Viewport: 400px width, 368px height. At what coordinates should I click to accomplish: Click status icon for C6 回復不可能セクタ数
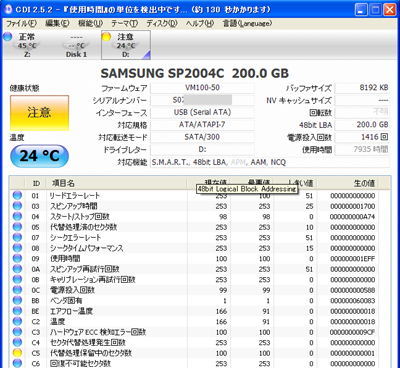(x=17, y=363)
